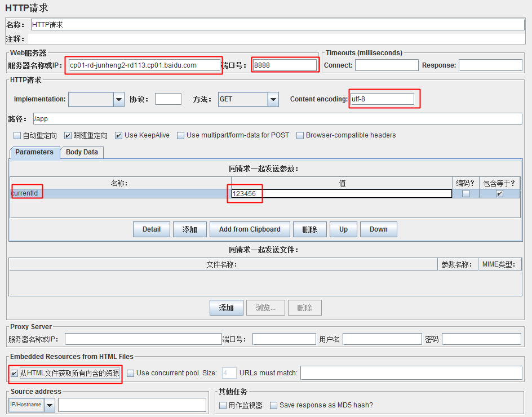Enable Use concurrent pool checkbox
The height and width of the screenshot is (417, 532).
click(x=131, y=373)
